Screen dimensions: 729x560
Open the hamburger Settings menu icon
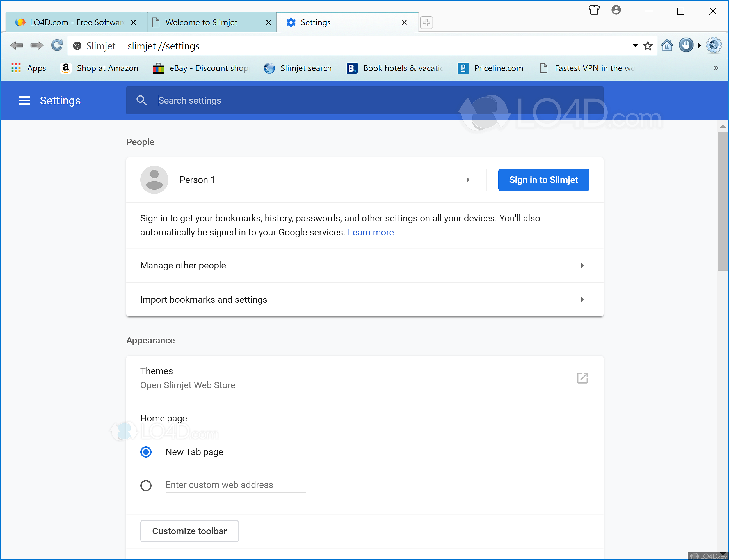[x=24, y=100]
